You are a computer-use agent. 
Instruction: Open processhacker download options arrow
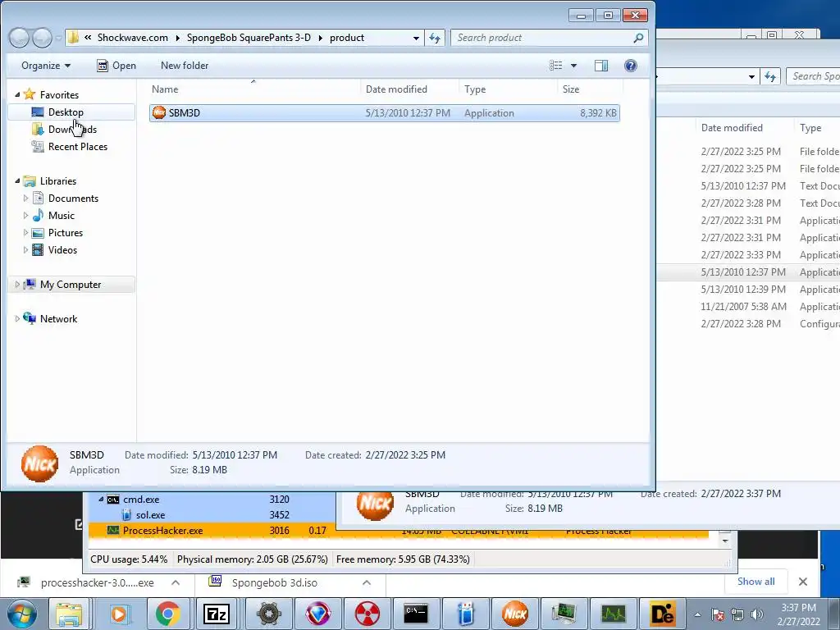[x=176, y=582]
